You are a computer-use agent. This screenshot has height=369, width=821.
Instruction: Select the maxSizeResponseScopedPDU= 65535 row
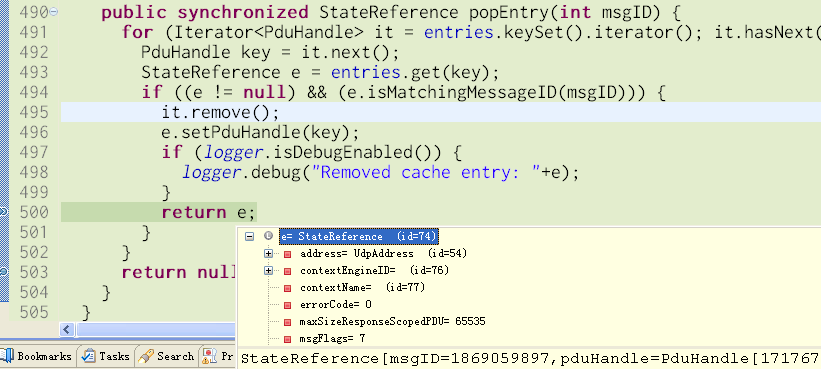[x=392, y=321]
